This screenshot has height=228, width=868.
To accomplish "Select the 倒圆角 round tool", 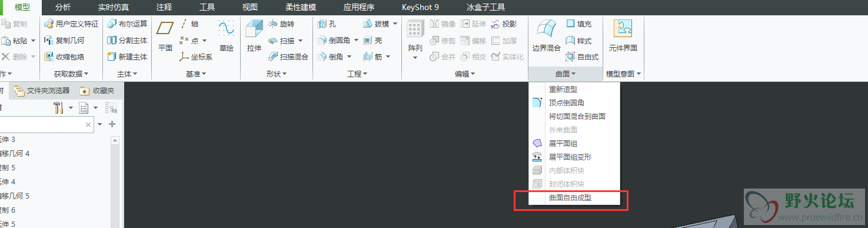I will point(334,41).
